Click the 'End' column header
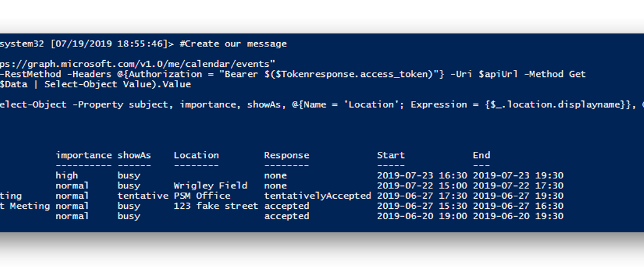This screenshot has width=644, height=267. (481, 155)
